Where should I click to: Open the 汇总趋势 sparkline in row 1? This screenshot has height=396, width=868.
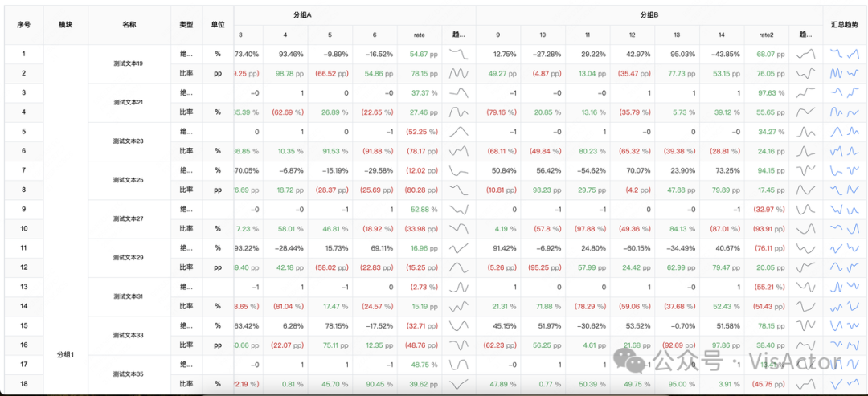click(x=845, y=54)
